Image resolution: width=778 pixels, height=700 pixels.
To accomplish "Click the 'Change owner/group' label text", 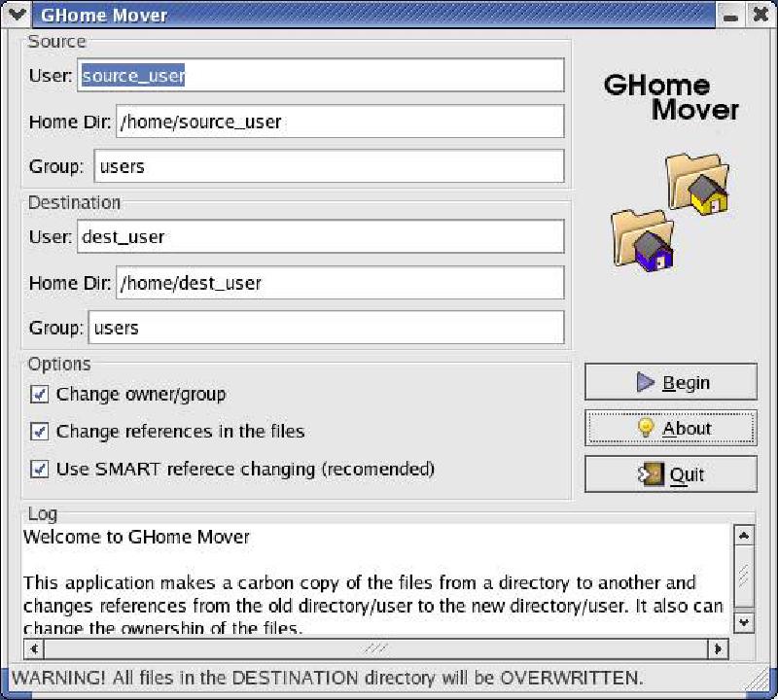I will pyautogui.click(x=141, y=395).
